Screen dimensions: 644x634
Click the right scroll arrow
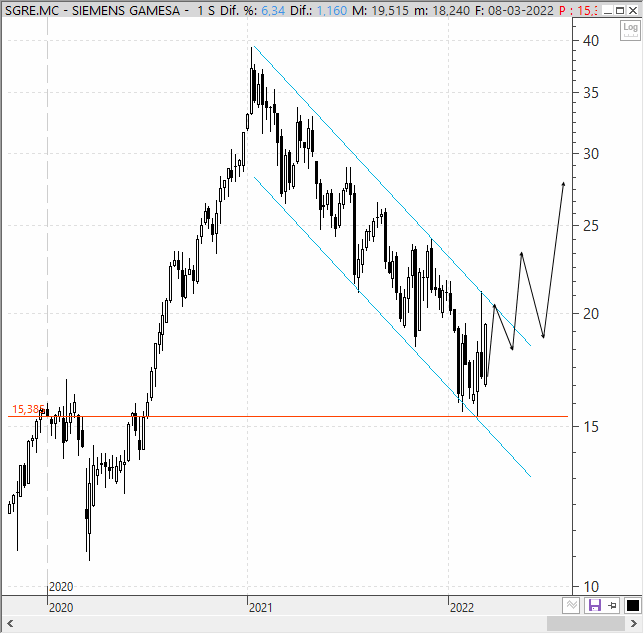point(633,624)
